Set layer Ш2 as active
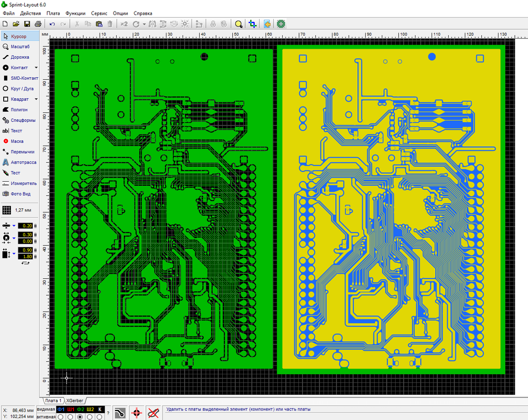The width and height of the screenshot is (528, 420). pos(90,417)
